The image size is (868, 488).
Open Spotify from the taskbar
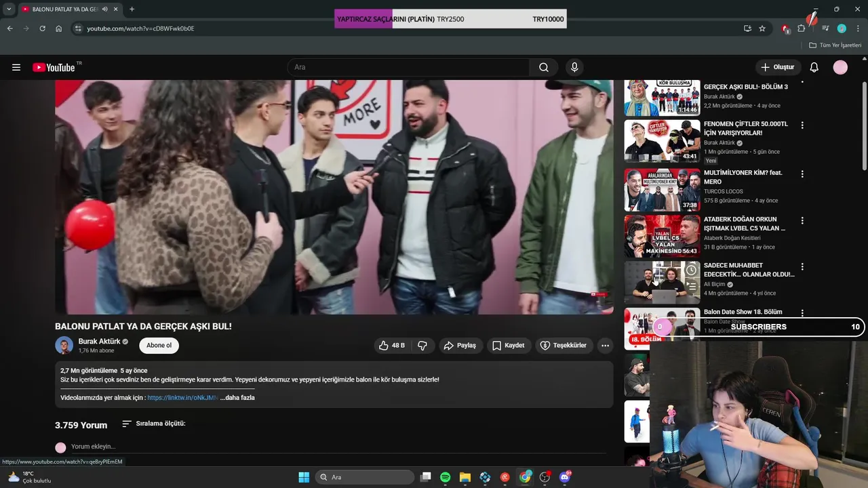(x=446, y=477)
